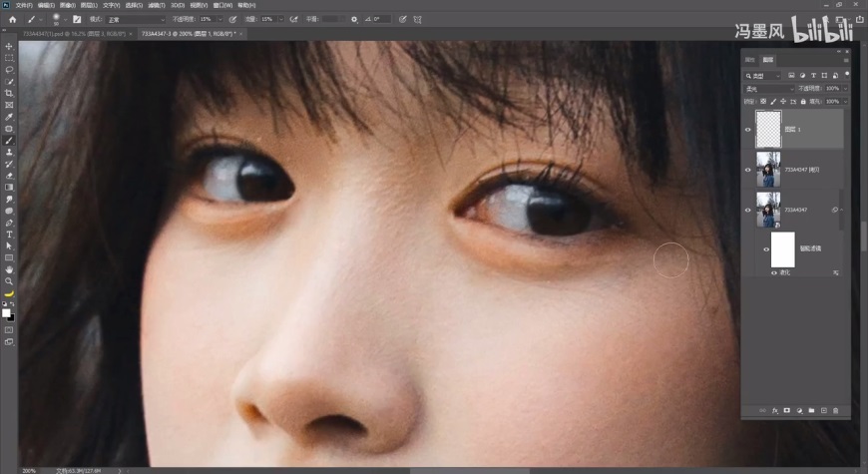This screenshot has height=474, width=868.
Task: Hide the 733A4347 smart object layer
Action: click(748, 210)
